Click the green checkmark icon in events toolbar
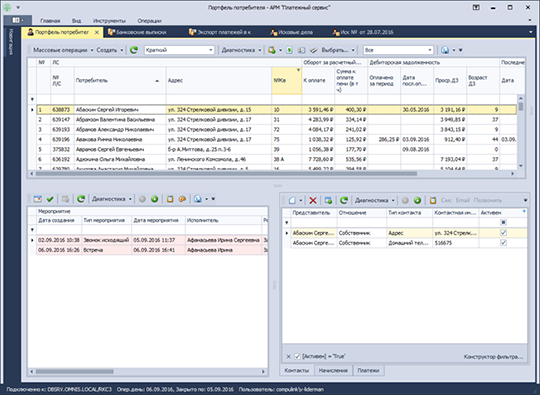 [50, 199]
